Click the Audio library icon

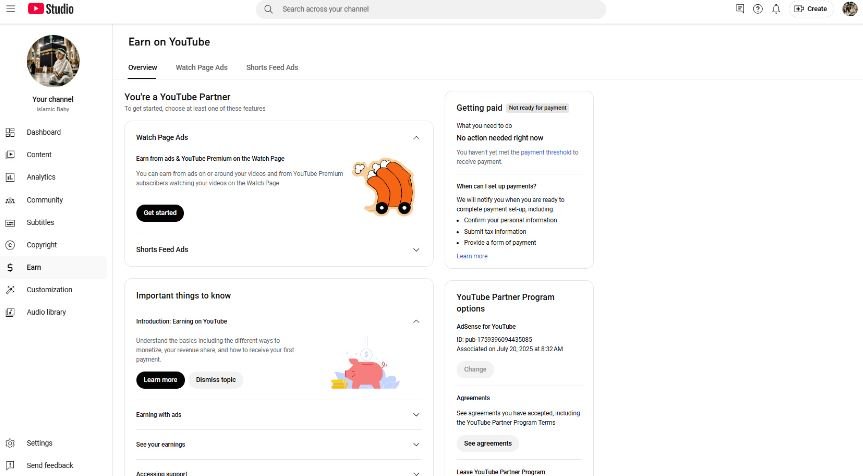coord(10,312)
